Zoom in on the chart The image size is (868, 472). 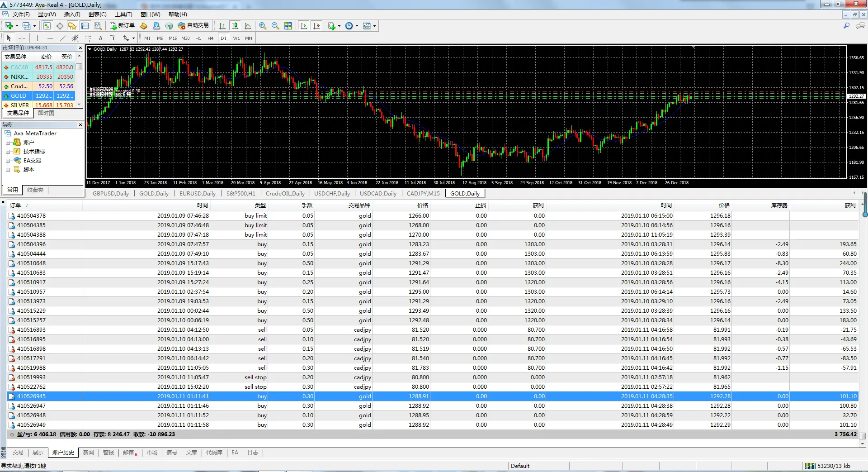point(263,26)
